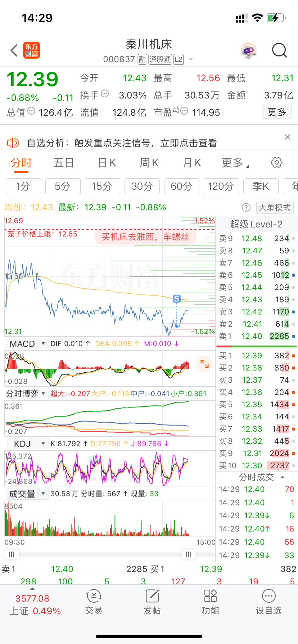
Task: Tap the info icon beside 市盈动
Action: pos(184,111)
